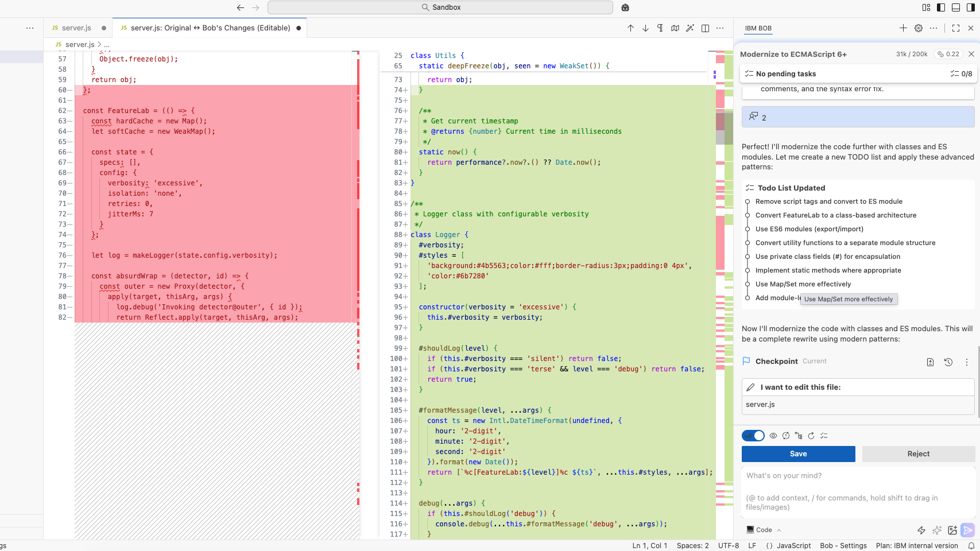Viewport: 980px width, 551px height.
Task: Toggle the eye icon in auto-approve row
Action: [773, 436]
